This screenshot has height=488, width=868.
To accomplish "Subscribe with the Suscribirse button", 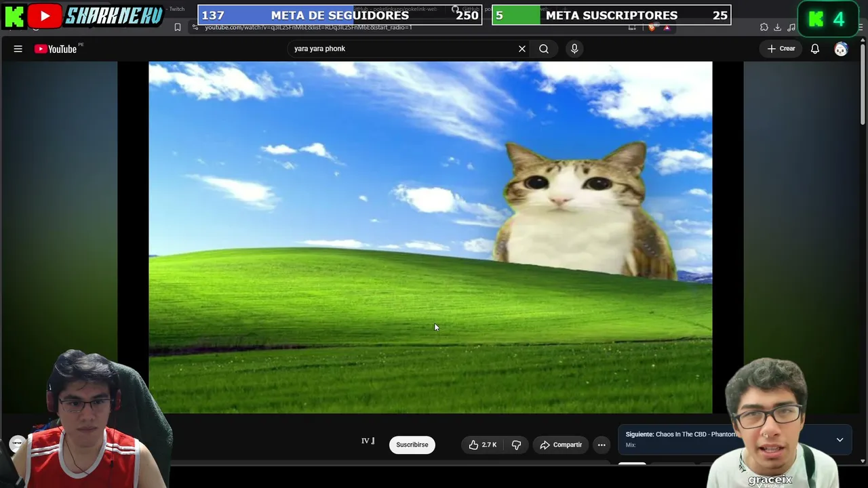I will click(x=412, y=445).
